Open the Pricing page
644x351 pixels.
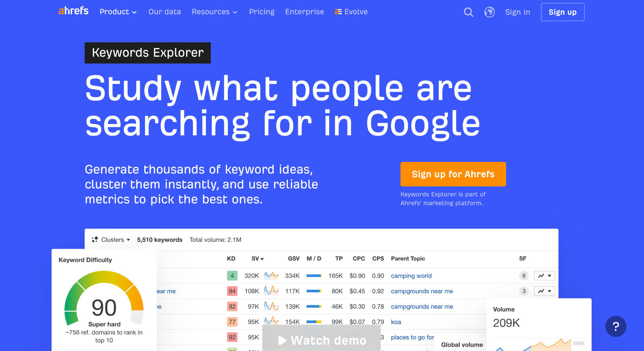pyautogui.click(x=262, y=12)
